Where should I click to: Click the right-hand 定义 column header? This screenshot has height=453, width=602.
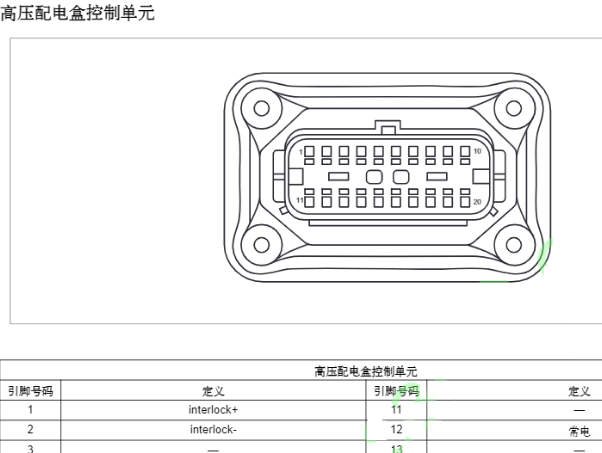click(579, 391)
